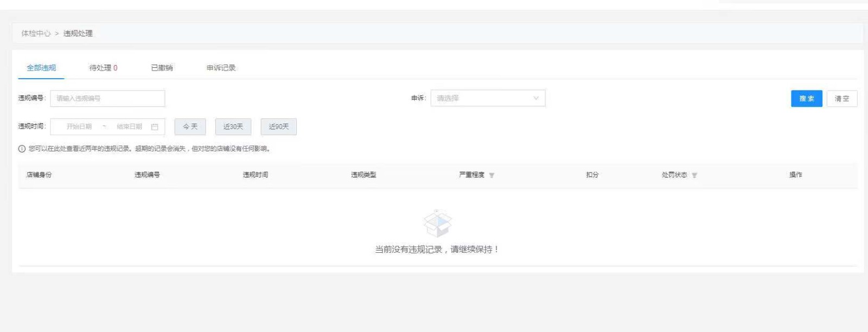Click the info icon beside the notice text
This screenshot has width=868, height=332.
point(22,149)
